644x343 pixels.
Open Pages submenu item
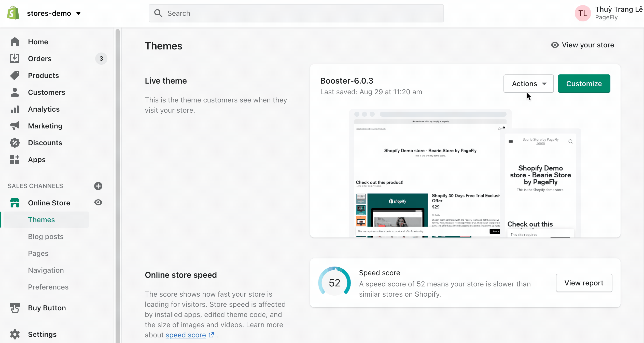click(x=38, y=253)
